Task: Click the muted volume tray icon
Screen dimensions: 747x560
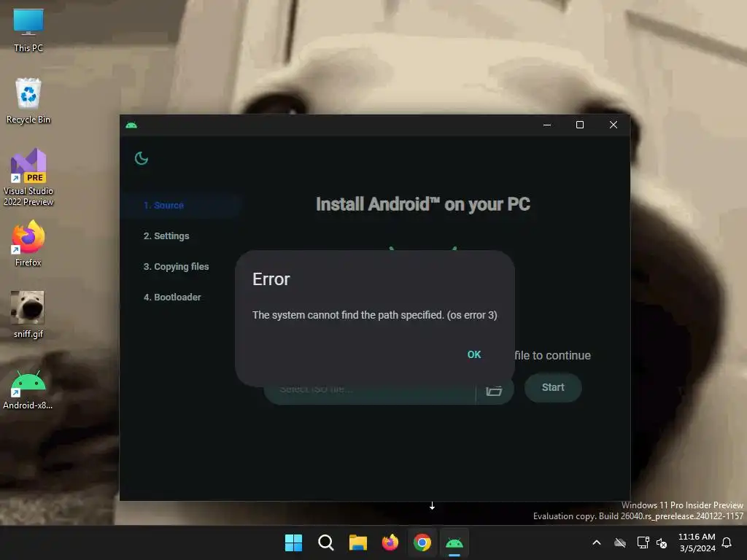Action: click(x=661, y=542)
